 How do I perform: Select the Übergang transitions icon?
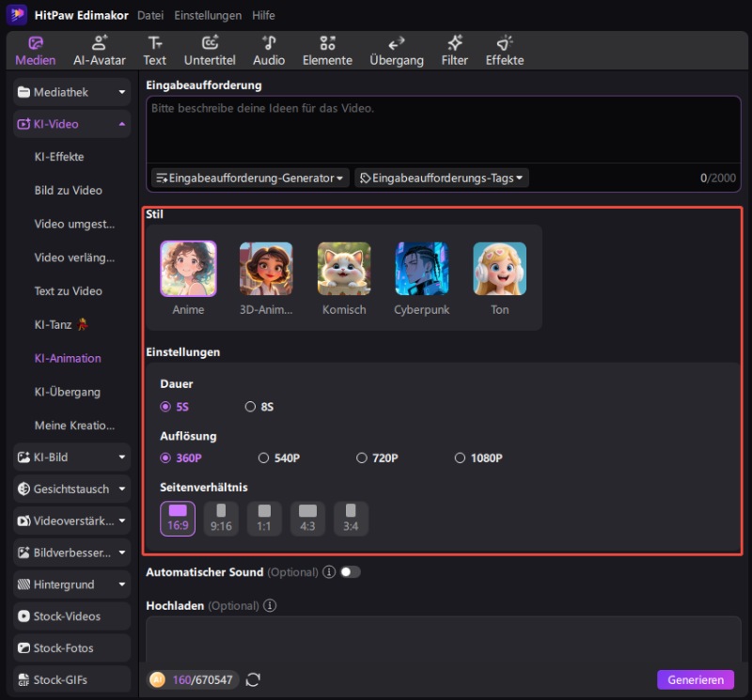point(396,51)
